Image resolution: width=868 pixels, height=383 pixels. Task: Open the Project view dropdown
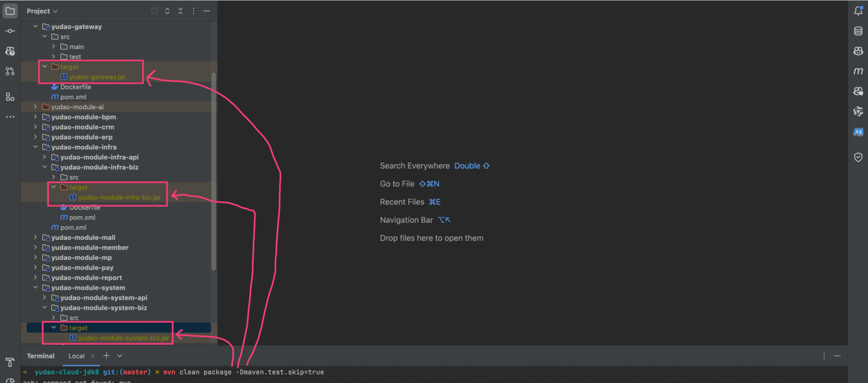42,11
